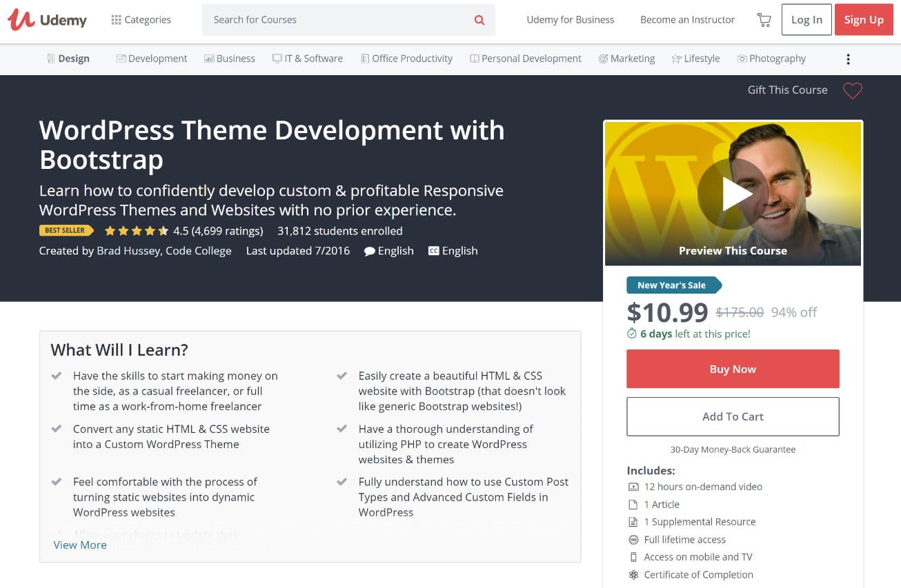
Task: Click the Buy Now button
Action: click(x=732, y=369)
